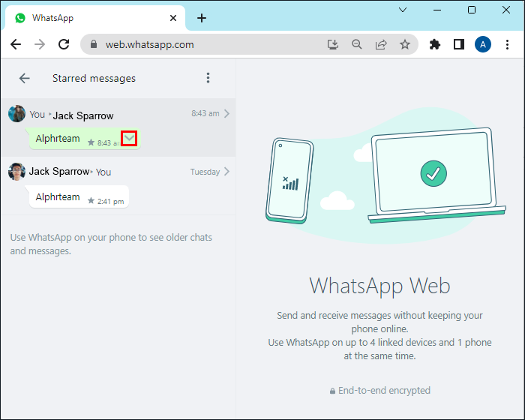Click the green star on 8:43 message

click(91, 142)
